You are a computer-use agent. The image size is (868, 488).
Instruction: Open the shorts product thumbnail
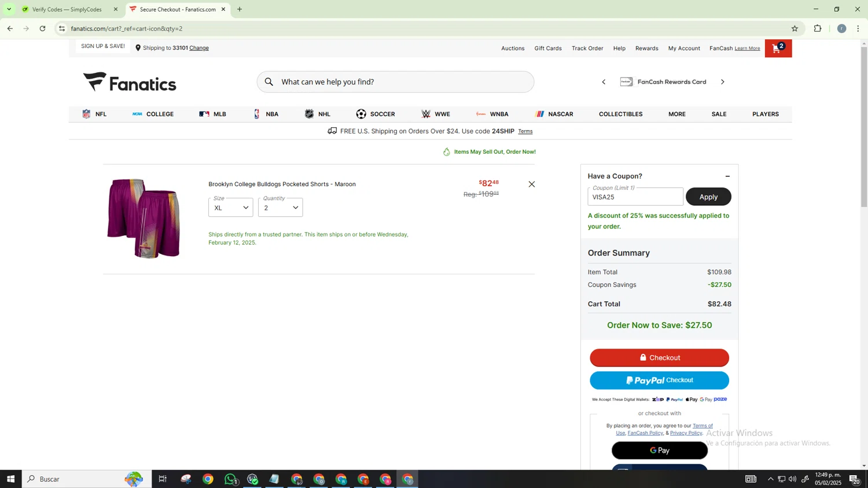pyautogui.click(x=144, y=219)
